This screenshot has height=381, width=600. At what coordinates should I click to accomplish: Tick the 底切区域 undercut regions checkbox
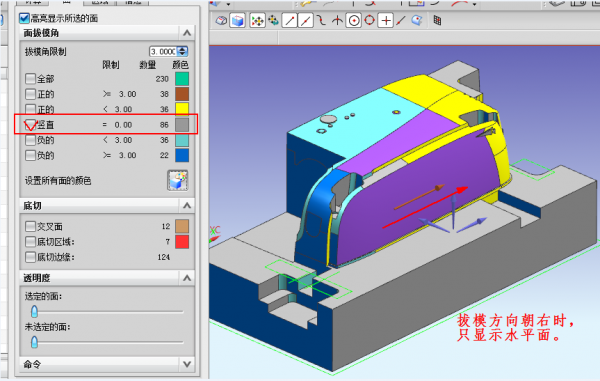click(30, 242)
